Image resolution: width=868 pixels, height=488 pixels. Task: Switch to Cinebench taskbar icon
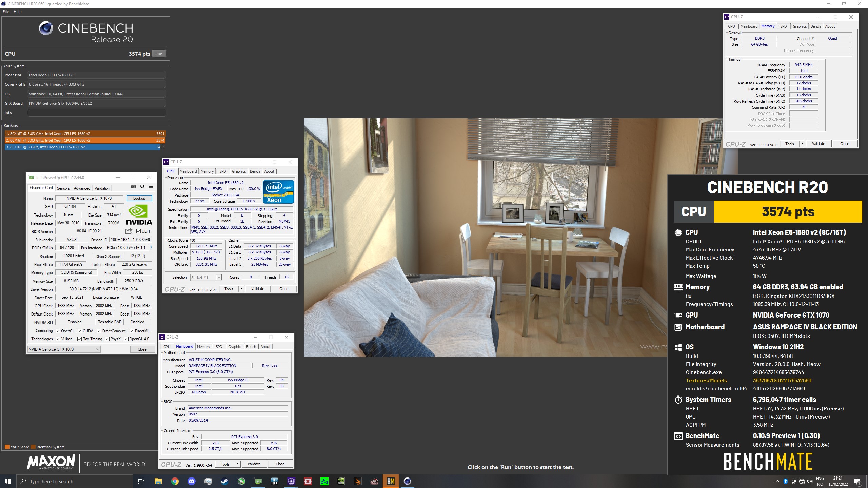[x=408, y=481]
